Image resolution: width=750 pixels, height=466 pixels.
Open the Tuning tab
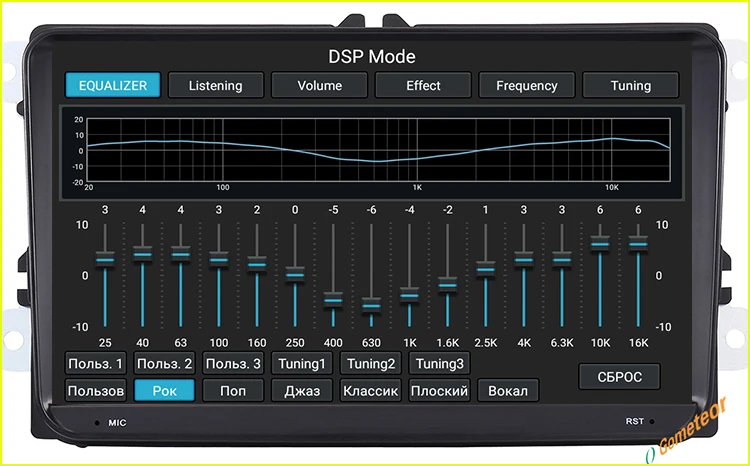(x=630, y=85)
